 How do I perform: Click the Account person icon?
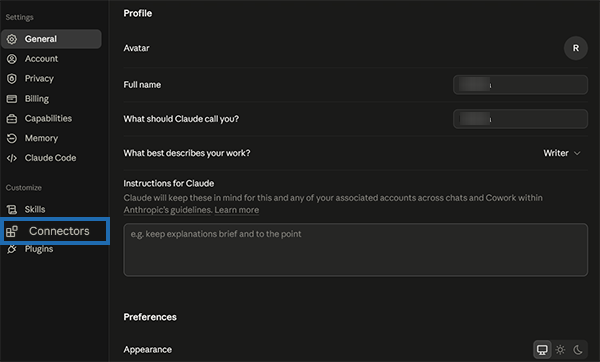click(12, 59)
